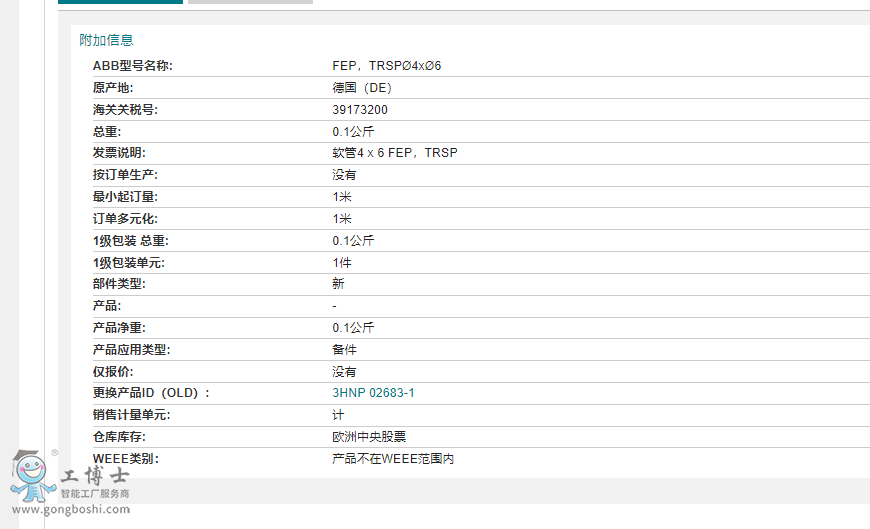Click the 1级包装单元 label
Image resolution: width=870 pixels, height=529 pixels.
(129, 263)
